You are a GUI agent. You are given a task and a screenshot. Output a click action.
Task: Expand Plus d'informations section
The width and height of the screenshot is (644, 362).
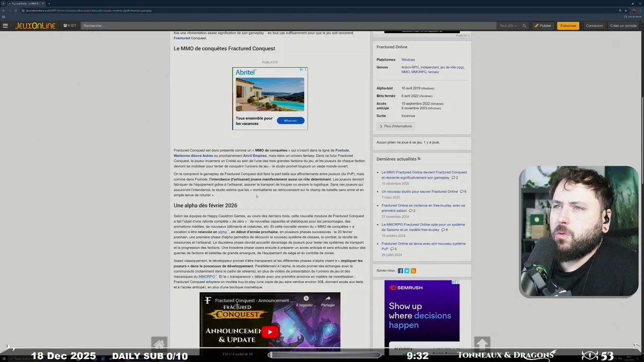395,126
